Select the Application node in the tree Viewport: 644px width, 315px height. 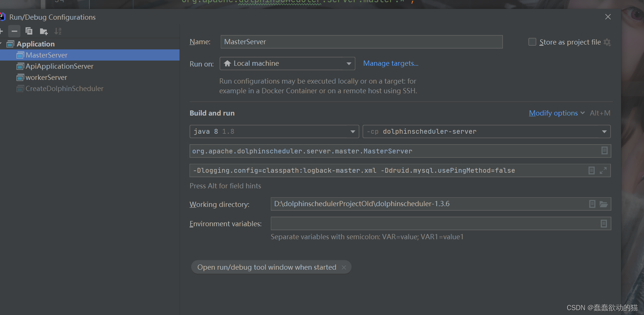point(36,44)
